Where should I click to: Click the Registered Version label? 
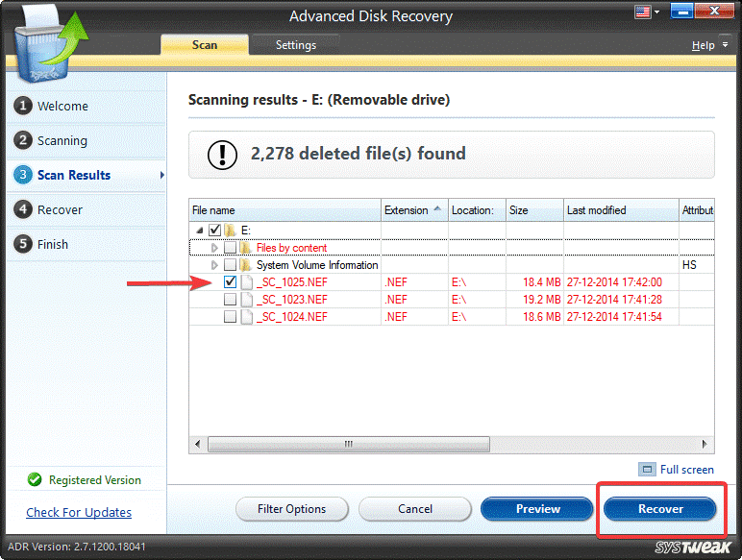click(95, 480)
